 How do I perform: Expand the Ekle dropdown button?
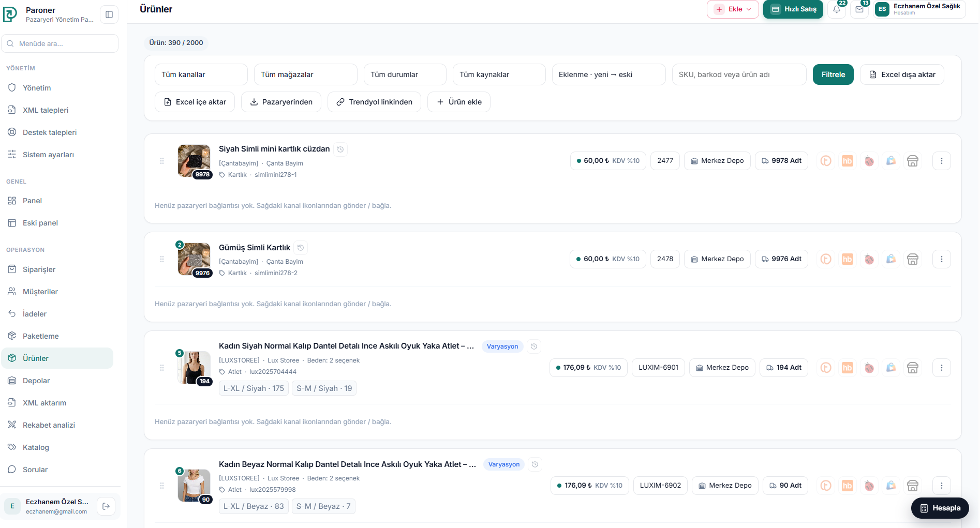point(733,9)
